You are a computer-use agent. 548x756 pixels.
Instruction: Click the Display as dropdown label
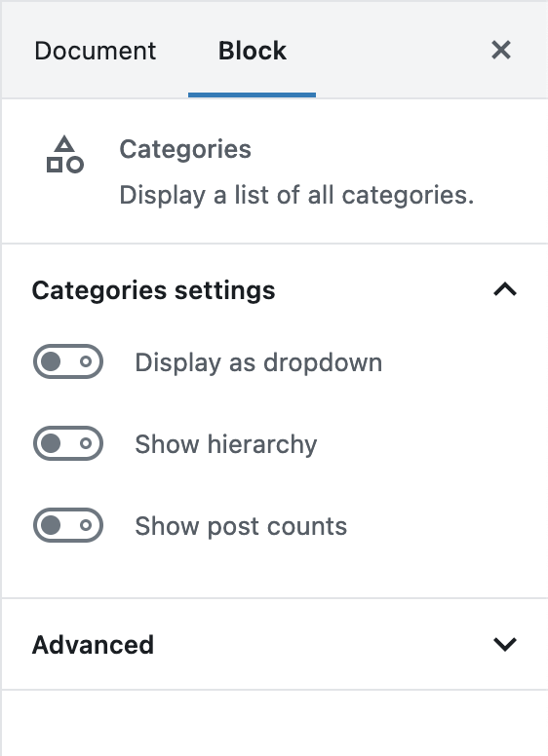[258, 362]
